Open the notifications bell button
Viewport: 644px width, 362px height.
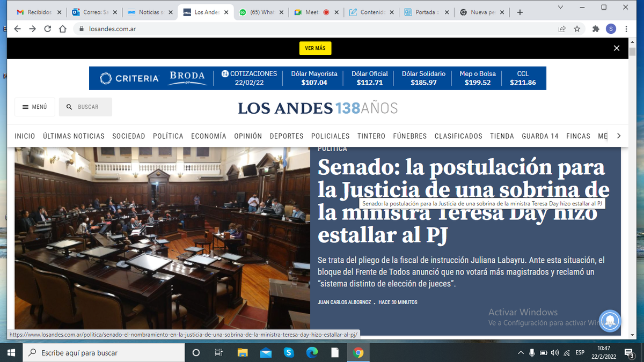pos(610,321)
